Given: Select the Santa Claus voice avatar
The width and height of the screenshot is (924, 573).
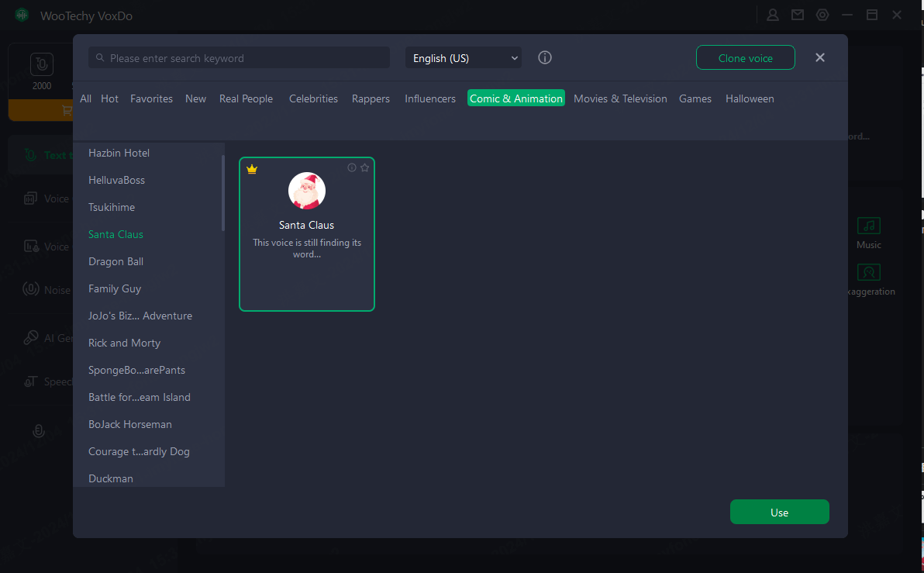Looking at the screenshot, I should click(307, 191).
